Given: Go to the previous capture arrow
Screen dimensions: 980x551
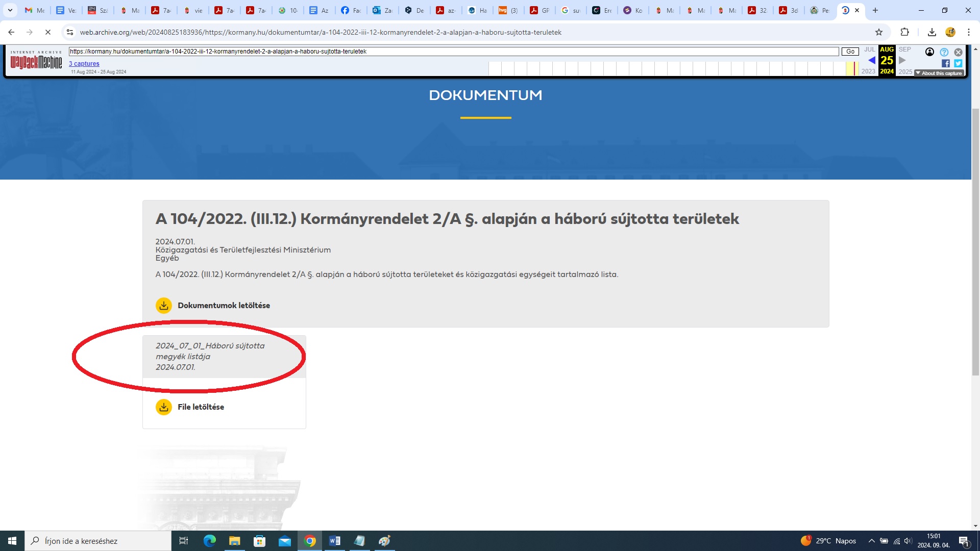Looking at the screenshot, I should [x=871, y=60].
